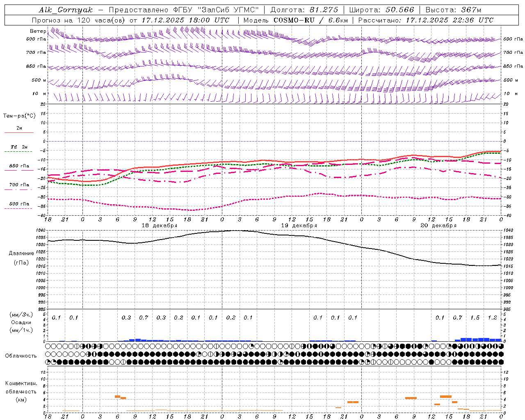Click line sample beneath the '2м' legend label
Screen dimensions: 525x420
(x=19, y=133)
